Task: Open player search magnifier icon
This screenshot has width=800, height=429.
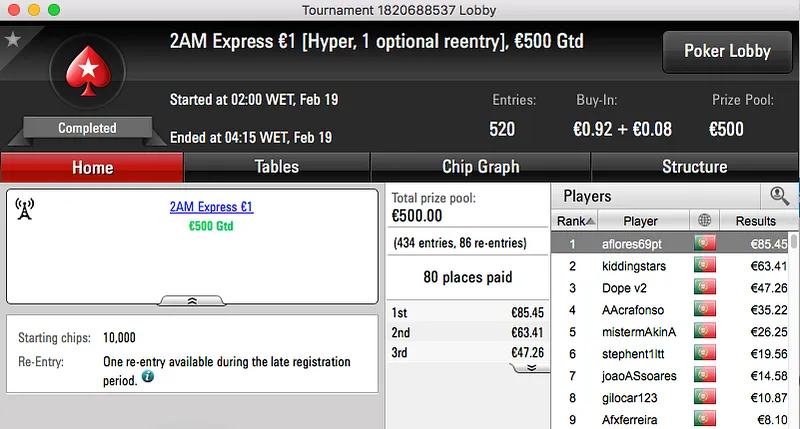Action: (779, 196)
